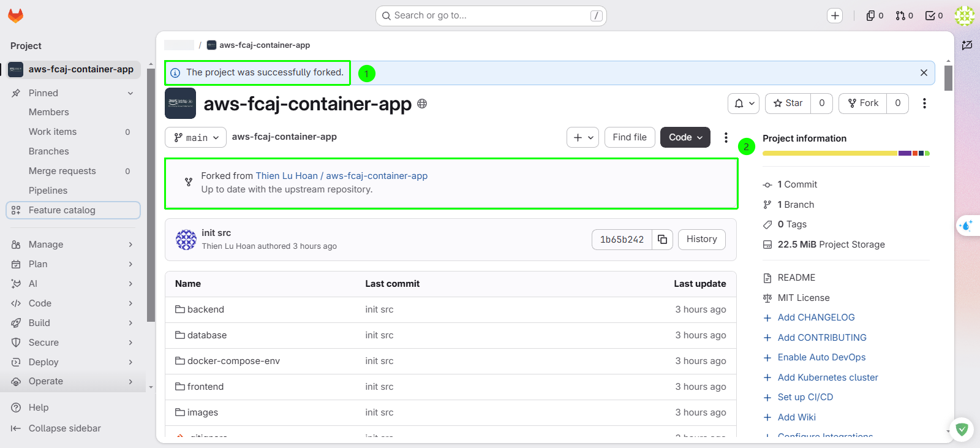Image resolution: width=980 pixels, height=448 pixels.
Task: Click the Thien Lu Hoan commit avatar
Action: point(186,240)
